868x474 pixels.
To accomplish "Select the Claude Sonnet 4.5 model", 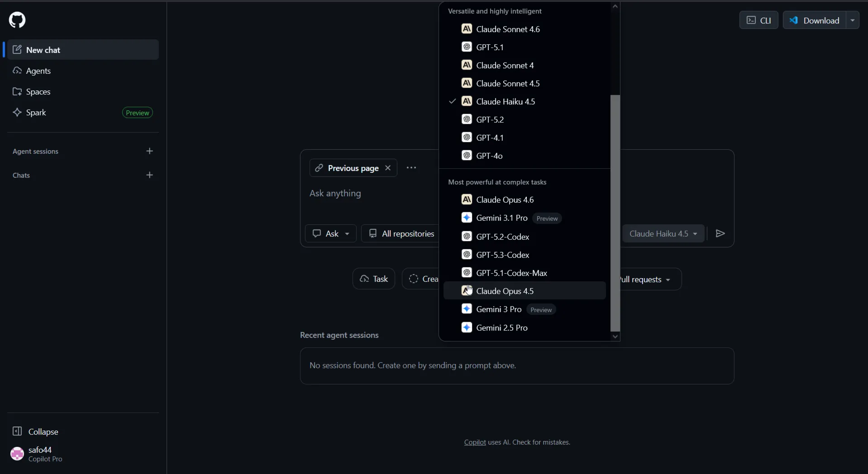I will coord(525,83).
